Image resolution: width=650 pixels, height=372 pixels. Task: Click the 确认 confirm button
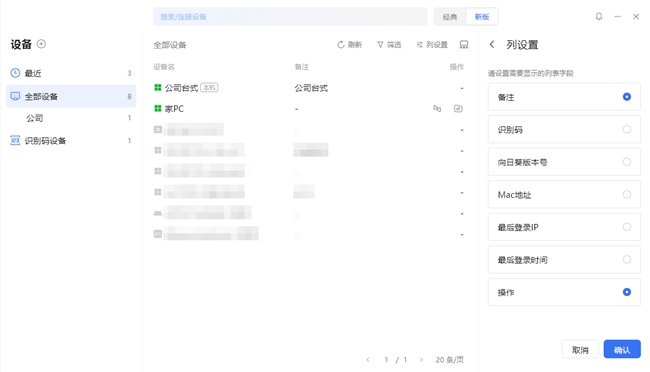coord(622,350)
